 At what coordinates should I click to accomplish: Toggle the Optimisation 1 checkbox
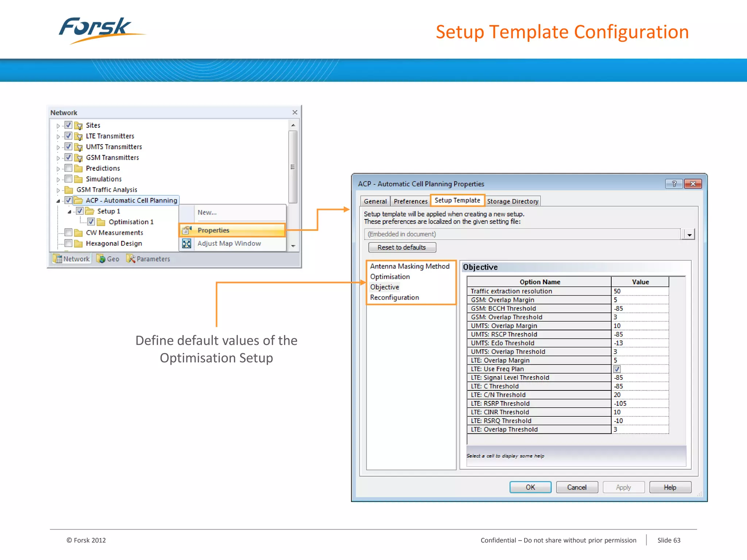click(91, 222)
